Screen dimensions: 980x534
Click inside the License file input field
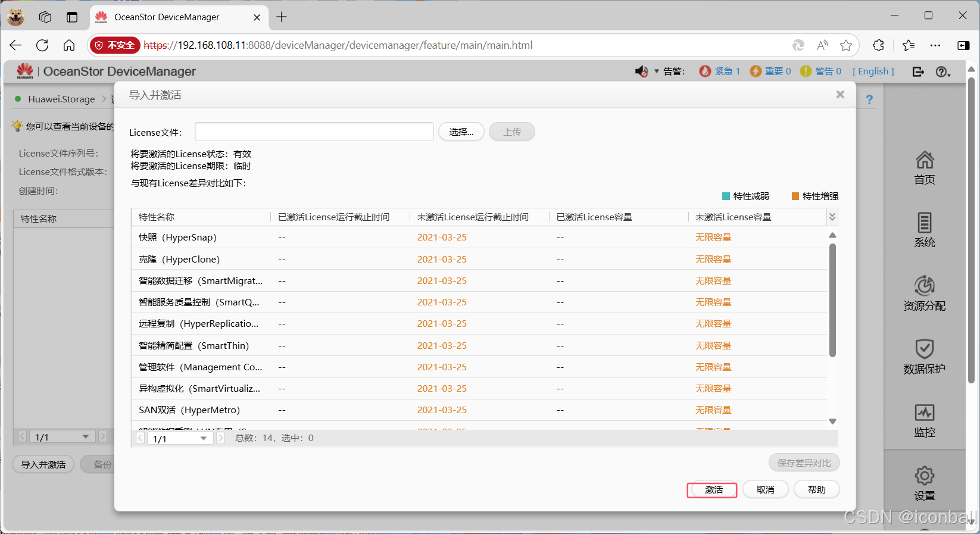pos(314,132)
